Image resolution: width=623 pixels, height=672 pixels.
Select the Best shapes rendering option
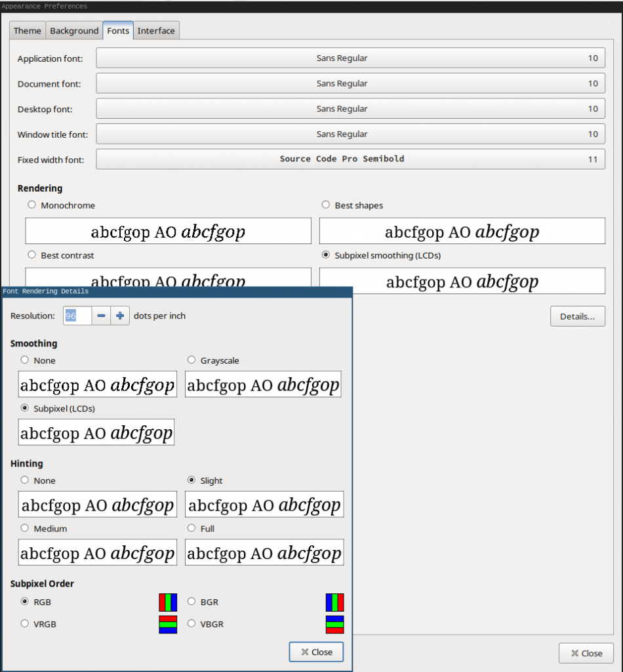(x=326, y=205)
